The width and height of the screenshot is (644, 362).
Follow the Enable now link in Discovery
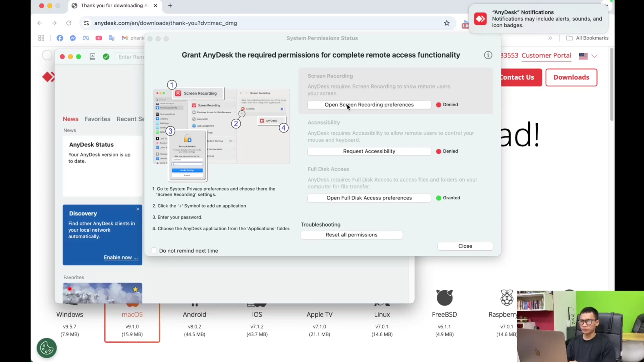click(121, 257)
